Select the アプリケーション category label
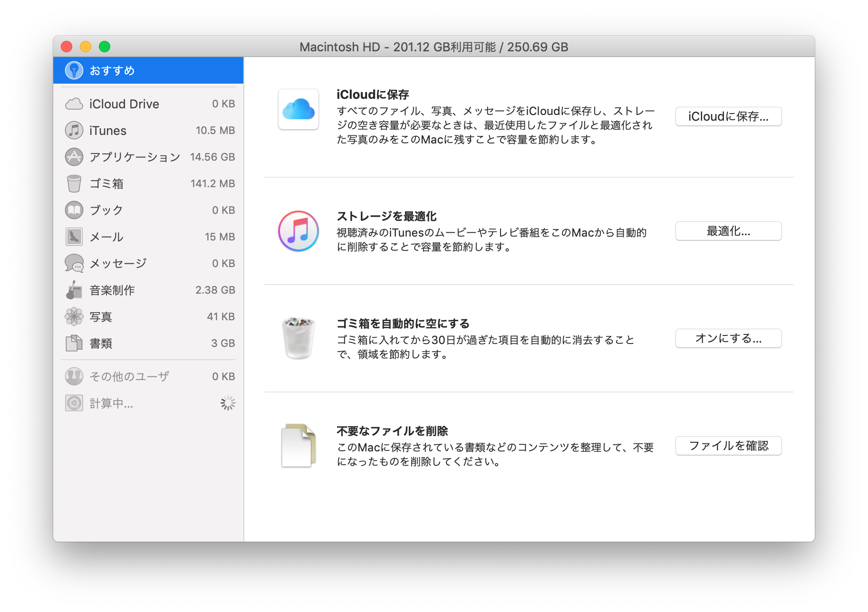 click(135, 157)
